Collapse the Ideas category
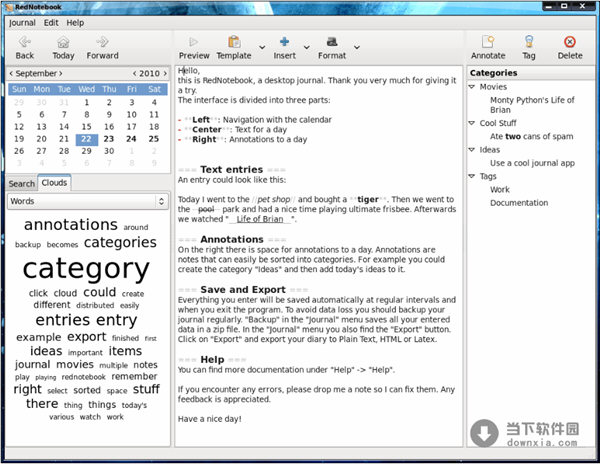This screenshot has width=600, height=464. coord(472,150)
